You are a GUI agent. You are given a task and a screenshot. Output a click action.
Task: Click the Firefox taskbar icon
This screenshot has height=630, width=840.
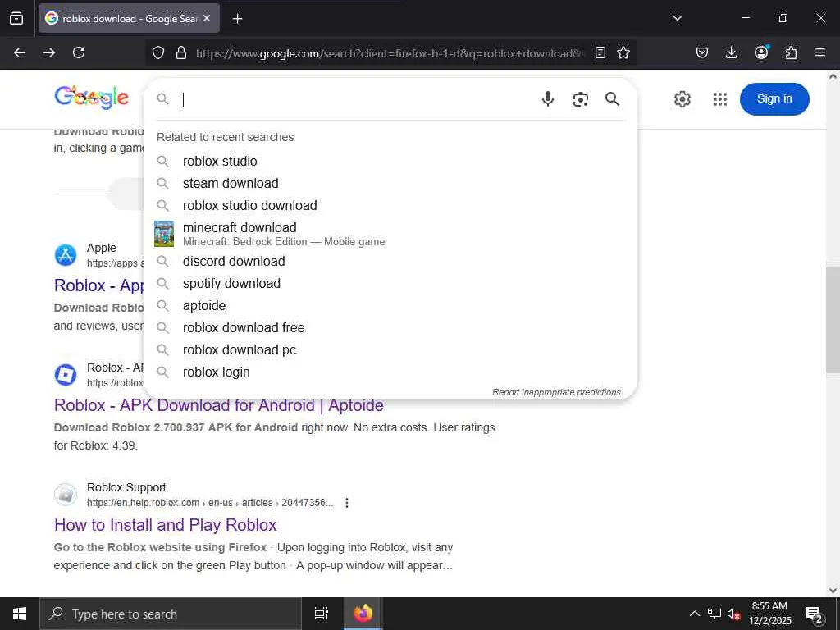[363, 614]
